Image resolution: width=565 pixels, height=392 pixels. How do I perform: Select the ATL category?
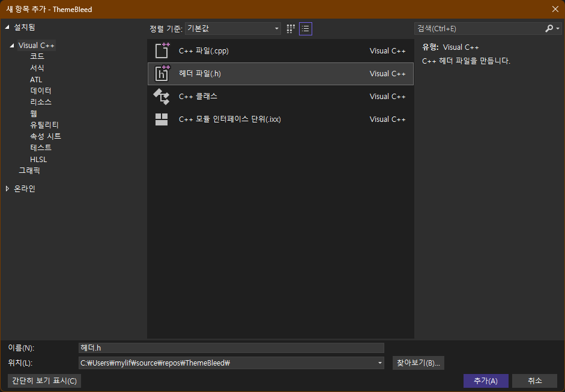click(36, 79)
